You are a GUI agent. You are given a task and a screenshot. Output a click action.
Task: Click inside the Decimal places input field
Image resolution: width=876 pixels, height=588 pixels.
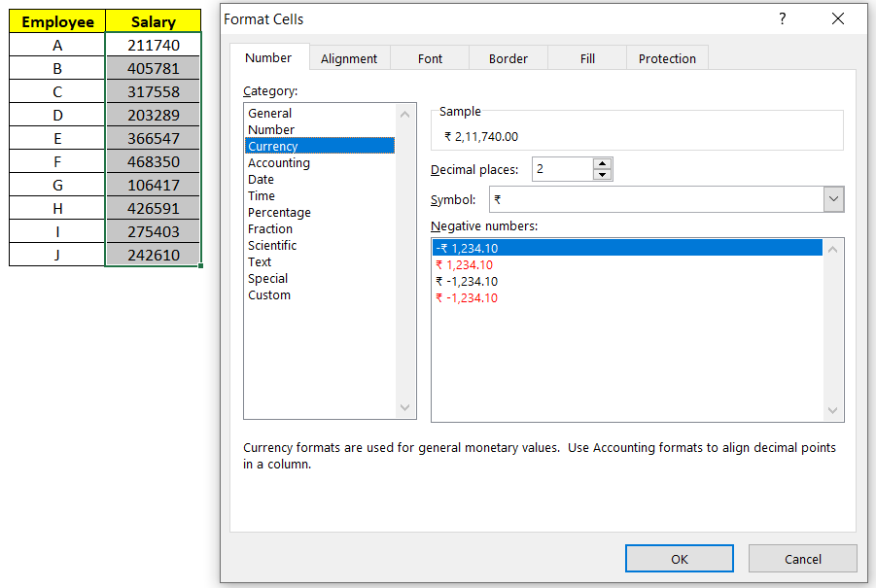tap(562, 168)
